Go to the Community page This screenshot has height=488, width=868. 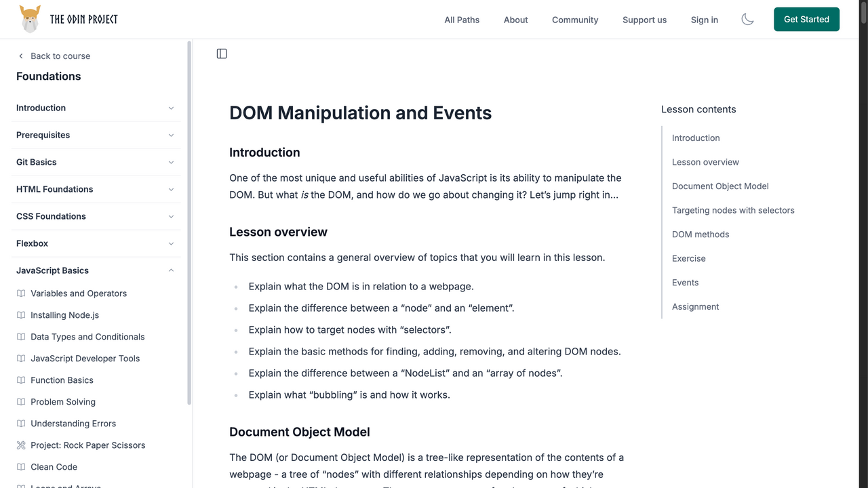click(x=575, y=20)
